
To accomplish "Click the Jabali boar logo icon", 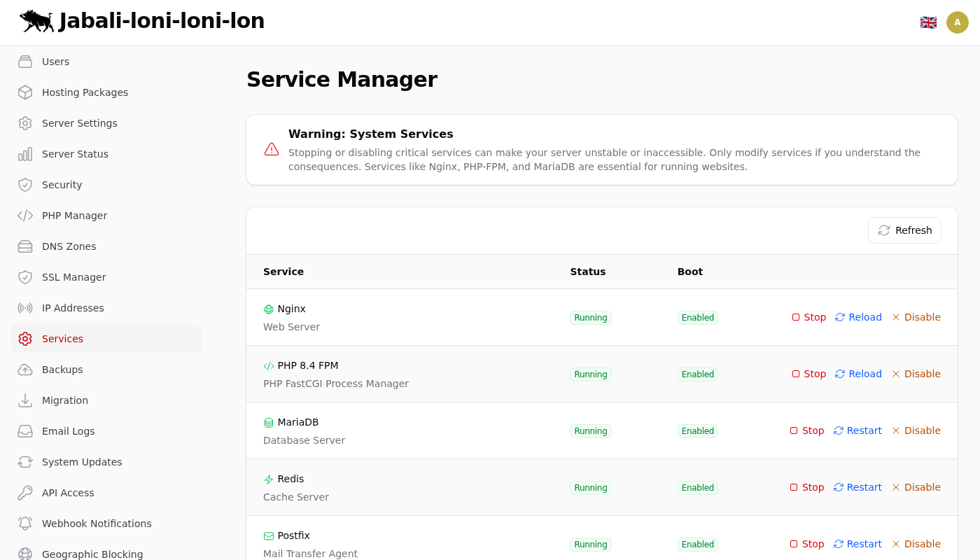I will pos(36,21).
